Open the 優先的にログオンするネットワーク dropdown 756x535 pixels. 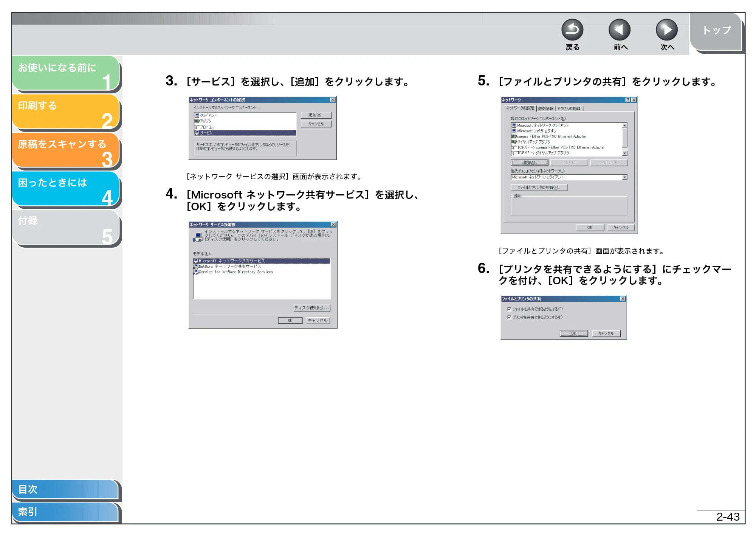coord(625,177)
